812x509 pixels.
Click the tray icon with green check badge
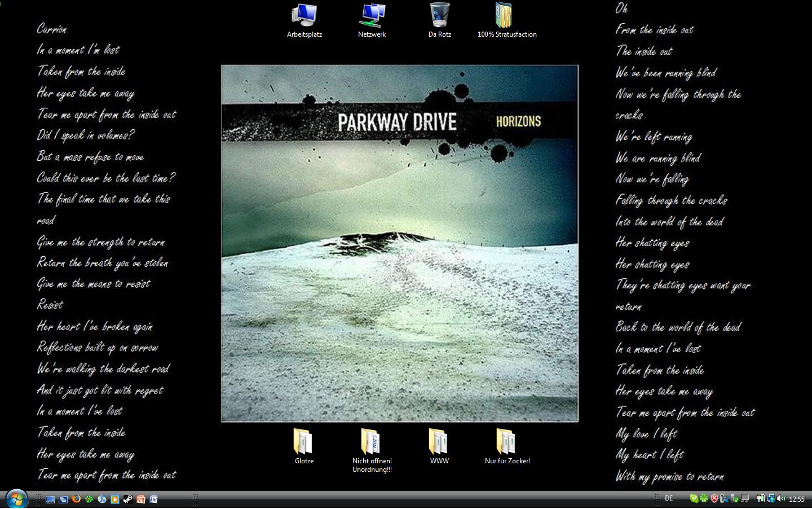(735, 498)
